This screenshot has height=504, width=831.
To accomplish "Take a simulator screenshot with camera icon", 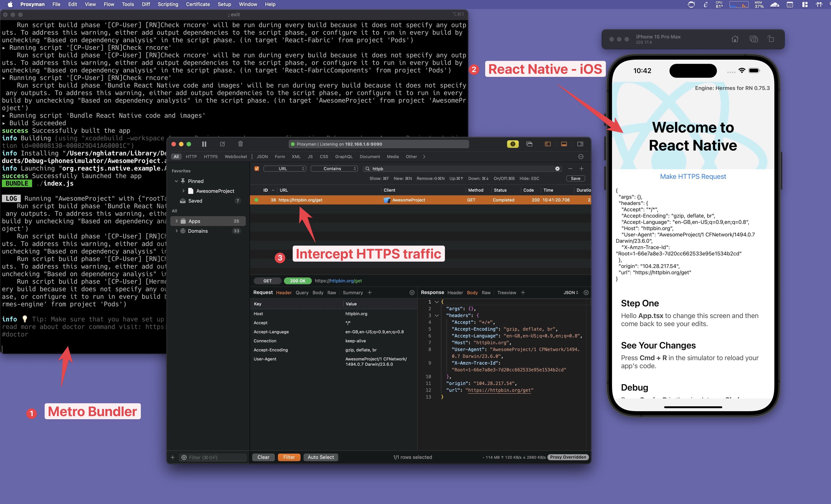I will click(x=754, y=39).
